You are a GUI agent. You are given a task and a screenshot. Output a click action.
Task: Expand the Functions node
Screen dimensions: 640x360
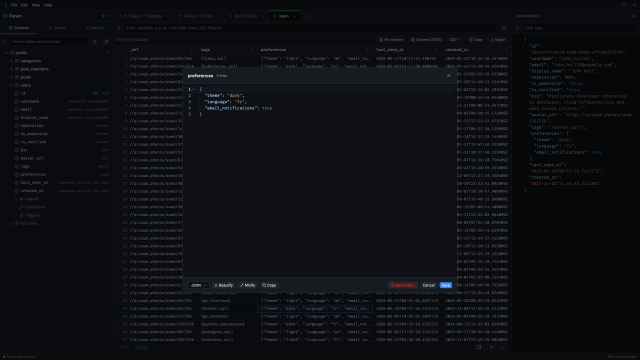(11, 223)
